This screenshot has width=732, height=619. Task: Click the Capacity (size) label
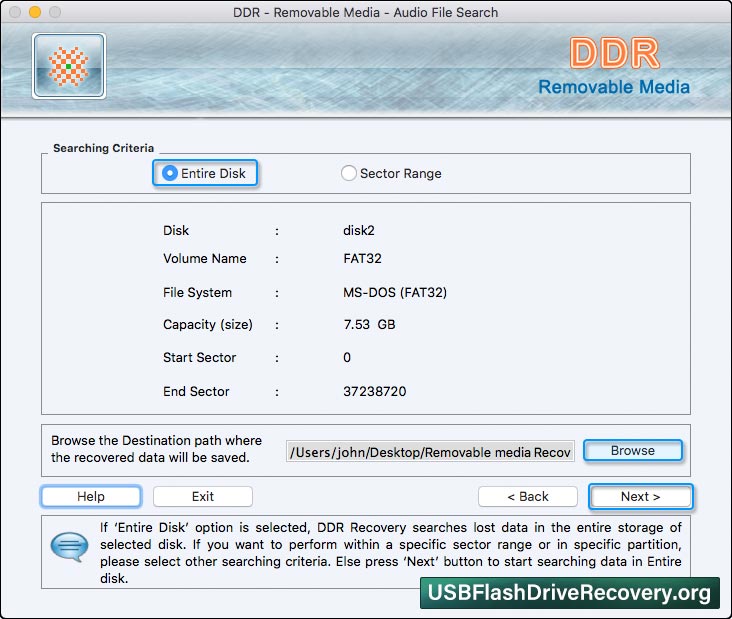tap(208, 324)
